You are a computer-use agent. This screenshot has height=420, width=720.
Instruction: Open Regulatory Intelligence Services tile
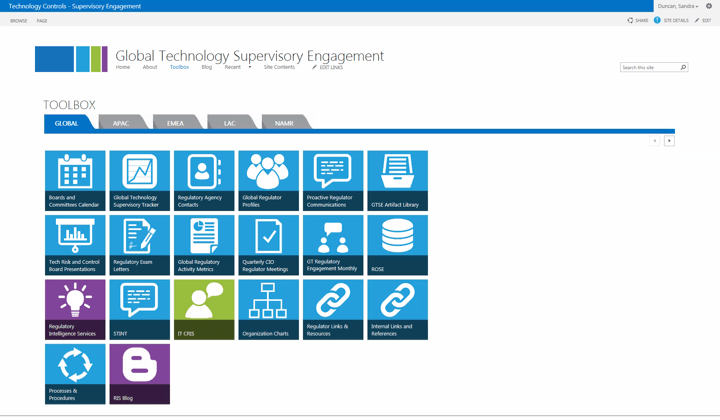click(x=75, y=309)
